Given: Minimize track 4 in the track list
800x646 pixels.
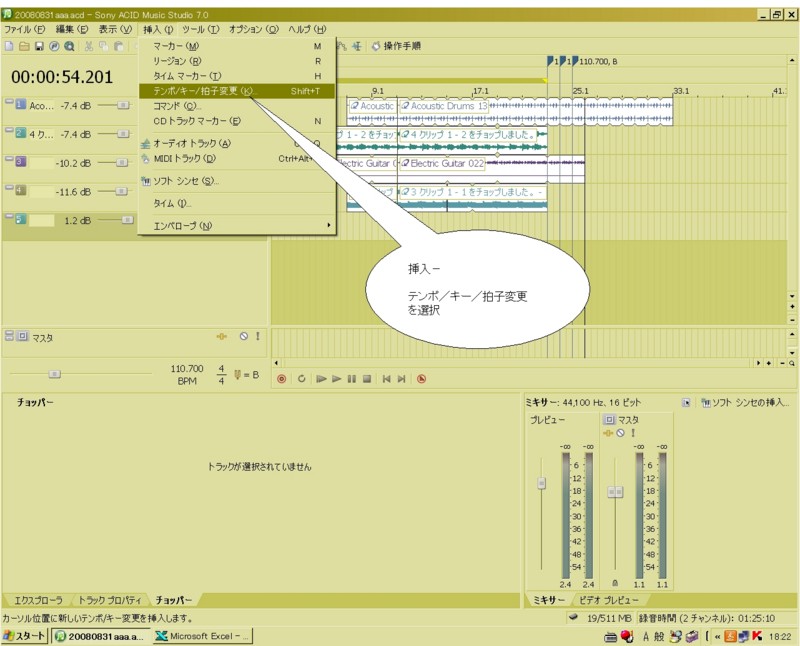Looking at the screenshot, I should point(9,188).
